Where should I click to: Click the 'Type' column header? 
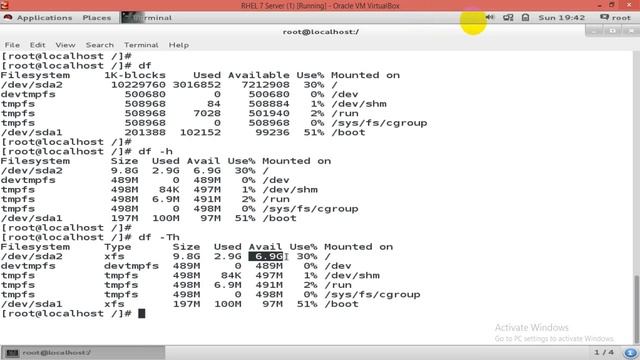118,247
